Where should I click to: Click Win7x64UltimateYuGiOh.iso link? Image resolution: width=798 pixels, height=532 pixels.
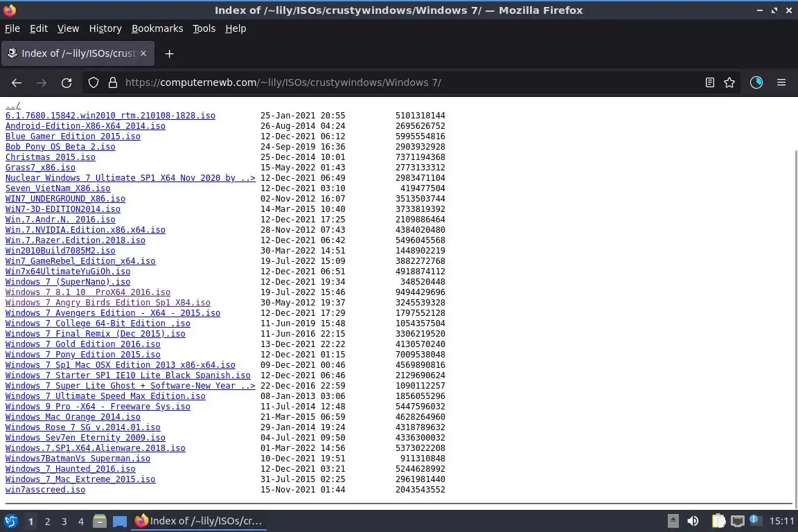68,272
